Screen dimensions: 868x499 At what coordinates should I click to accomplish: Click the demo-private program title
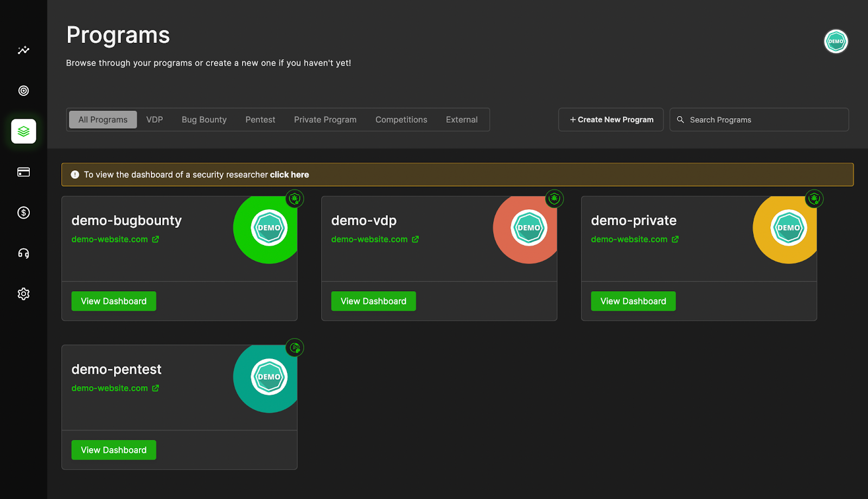[634, 221]
